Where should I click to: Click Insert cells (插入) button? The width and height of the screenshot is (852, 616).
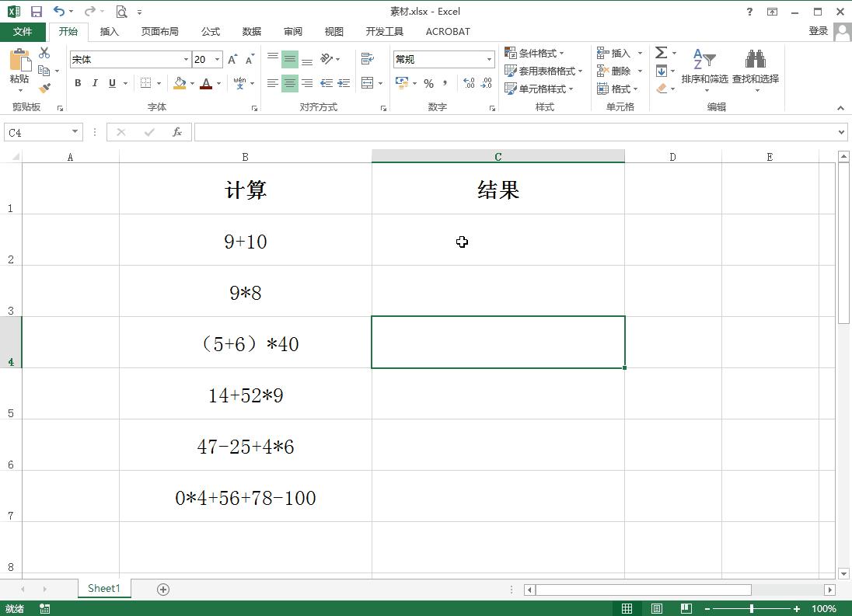click(619, 53)
